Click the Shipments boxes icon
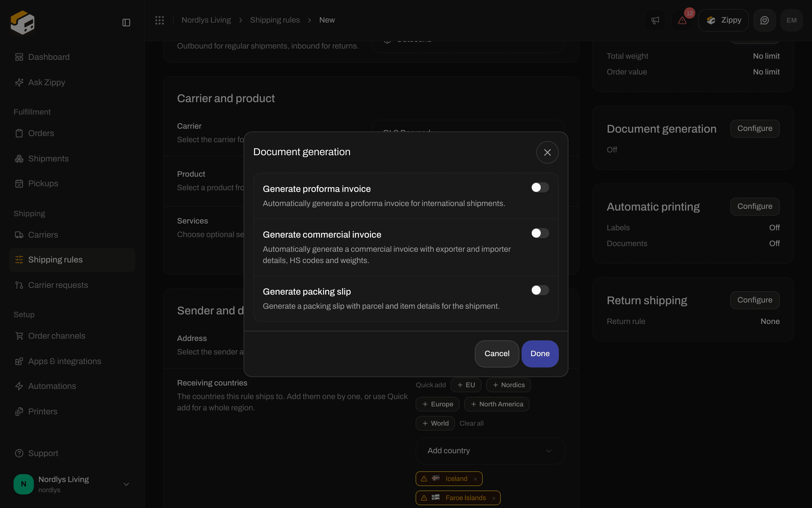The height and width of the screenshot is (508, 812). coord(19,159)
